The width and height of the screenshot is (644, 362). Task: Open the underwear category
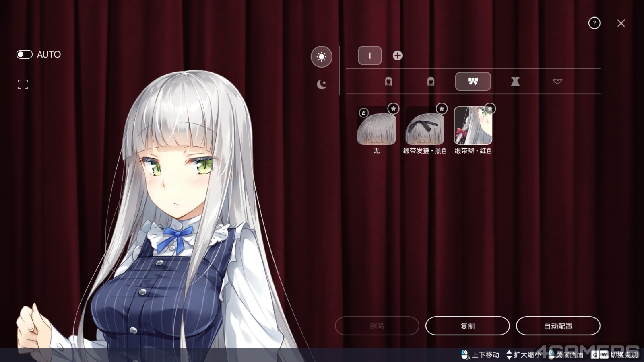tap(557, 82)
